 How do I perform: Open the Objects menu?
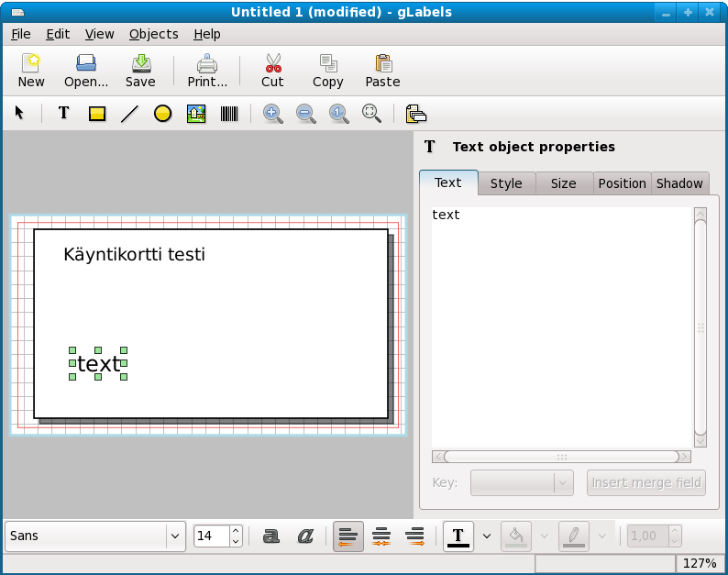click(153, 34)
